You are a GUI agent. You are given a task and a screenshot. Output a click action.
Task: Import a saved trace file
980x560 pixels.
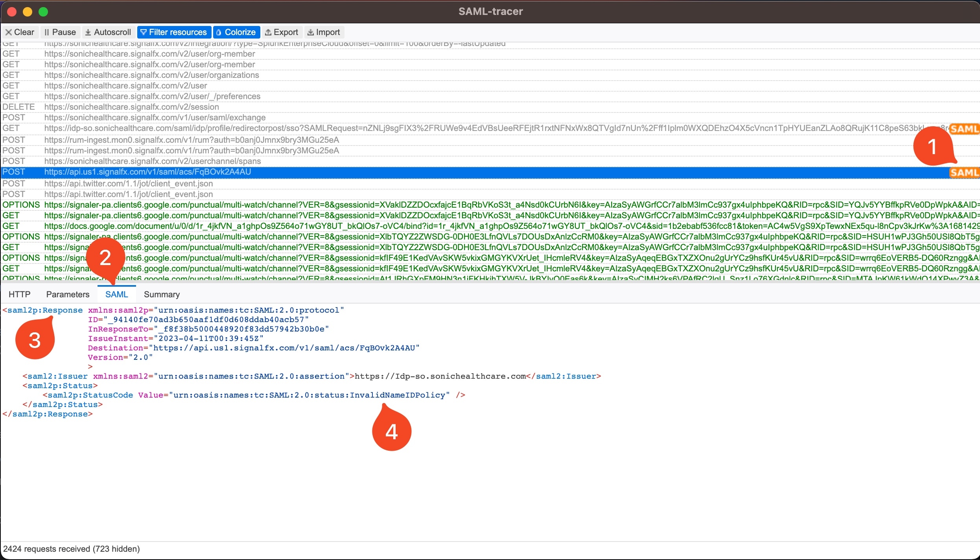(324, 32)
